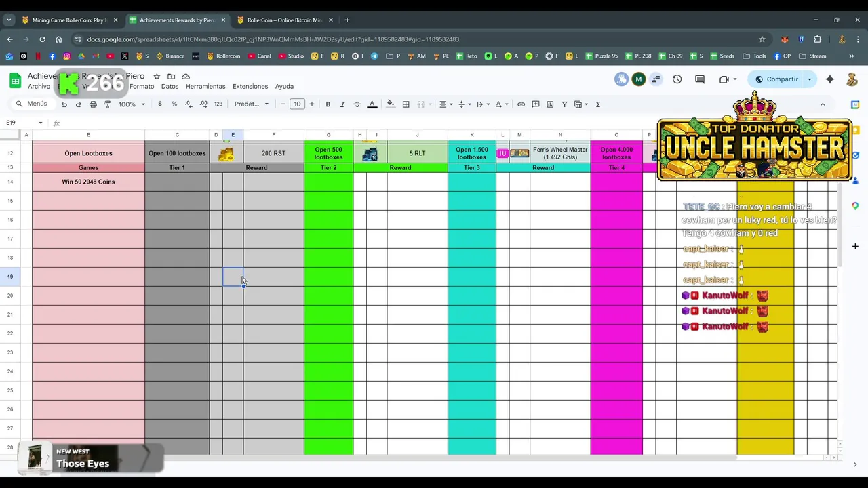Open Google Contacts side panel
868x488 pixels.
[x=855, y=181]
